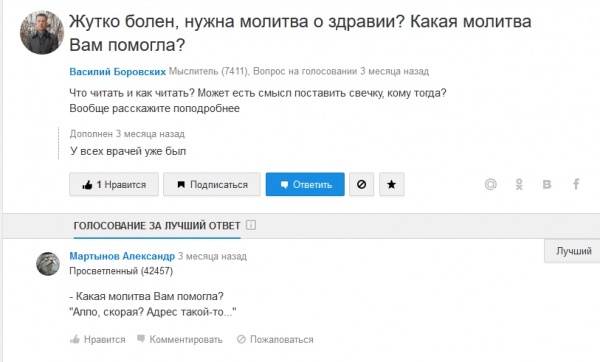Like the question with 1 Нравится button
Screen dimensions: 600x362
pyautogui.click(x=114, y=184)
